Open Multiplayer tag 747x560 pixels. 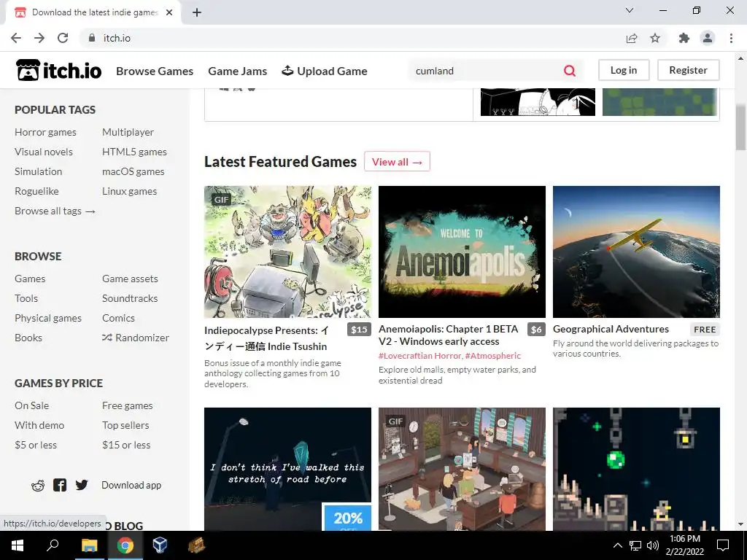coord(128,132)
